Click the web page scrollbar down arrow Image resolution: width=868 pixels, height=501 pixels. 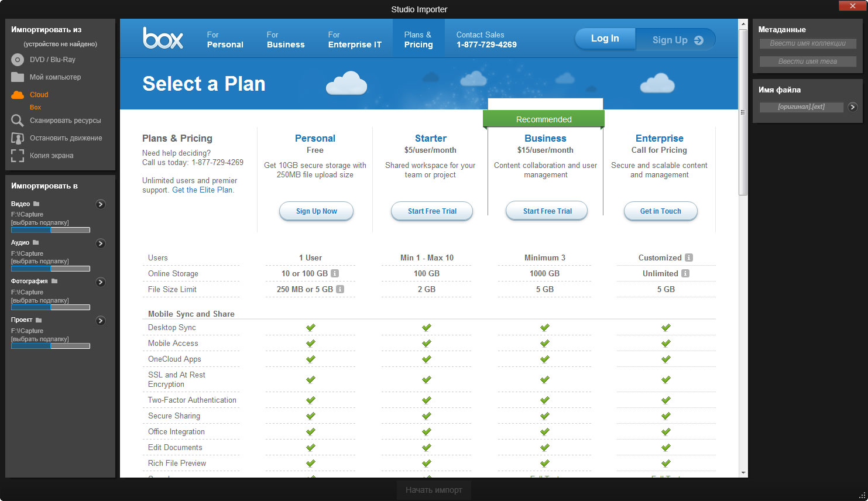point(743,472)
